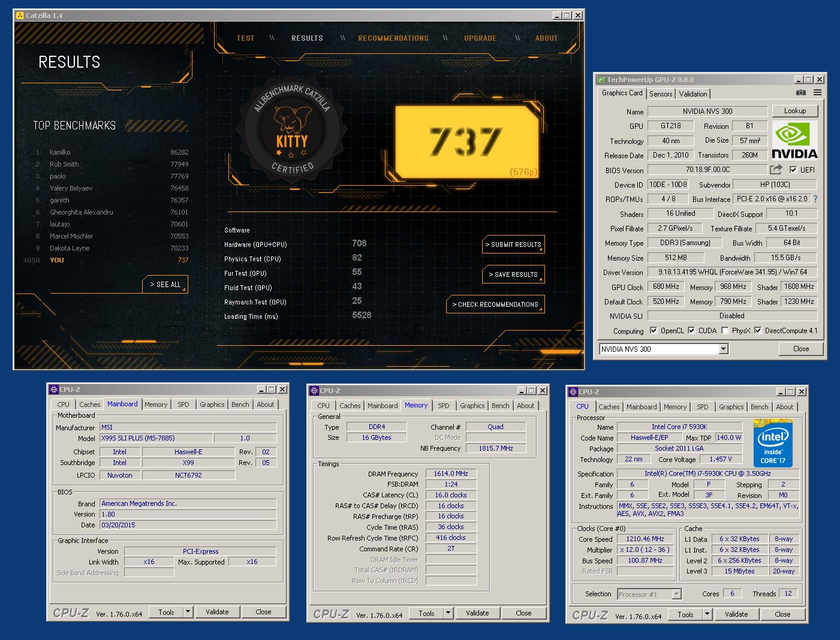Open Caches tab in CPU tab CPU-Z window

(609, 407)
